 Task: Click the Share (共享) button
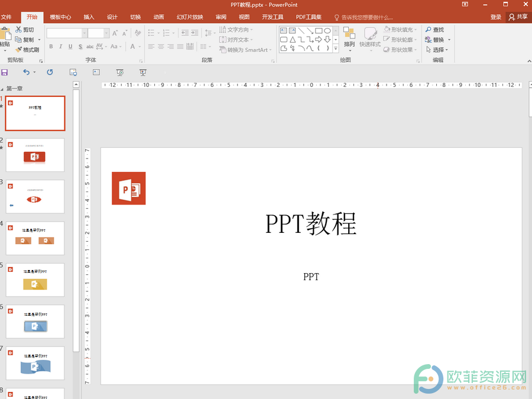click(518, 17)
